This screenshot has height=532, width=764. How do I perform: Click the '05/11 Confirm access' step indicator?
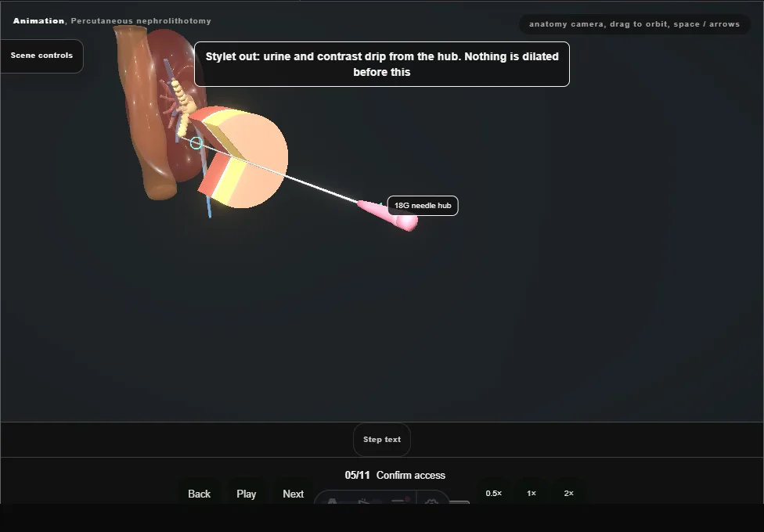point(395,475)
